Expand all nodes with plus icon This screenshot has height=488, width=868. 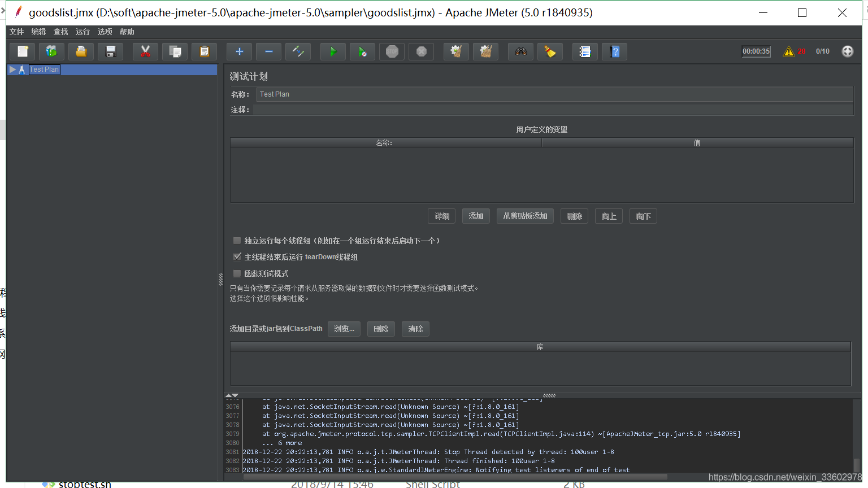(x=239, y=51)
